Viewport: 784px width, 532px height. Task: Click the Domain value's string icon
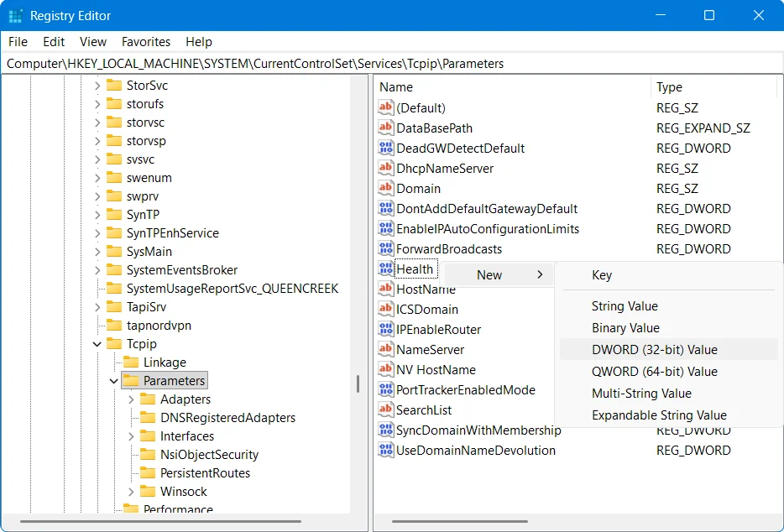385,189
